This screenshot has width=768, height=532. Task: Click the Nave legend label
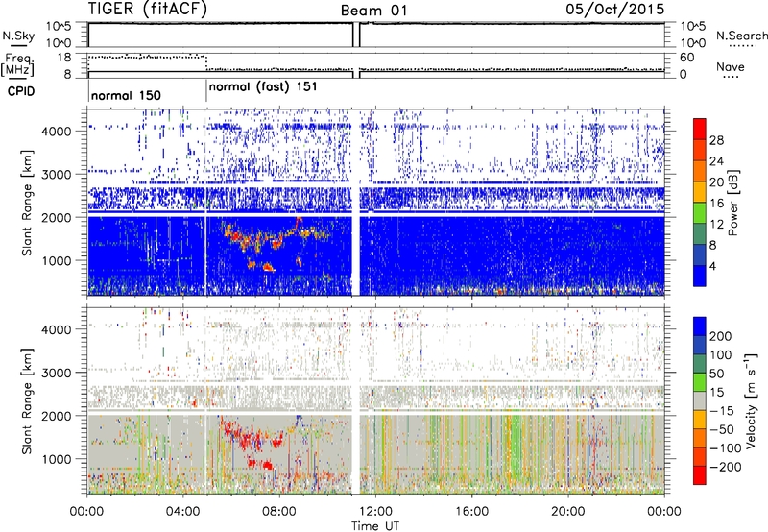tap(730, 66)
